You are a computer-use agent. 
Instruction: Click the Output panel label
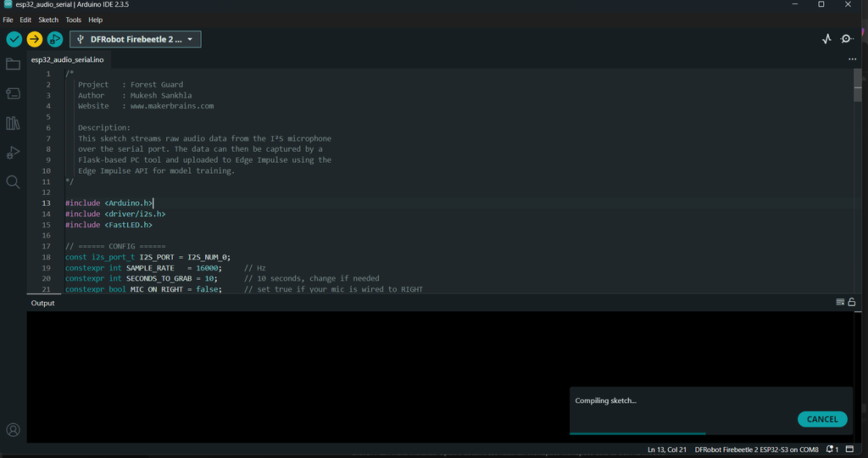[42, 303]
